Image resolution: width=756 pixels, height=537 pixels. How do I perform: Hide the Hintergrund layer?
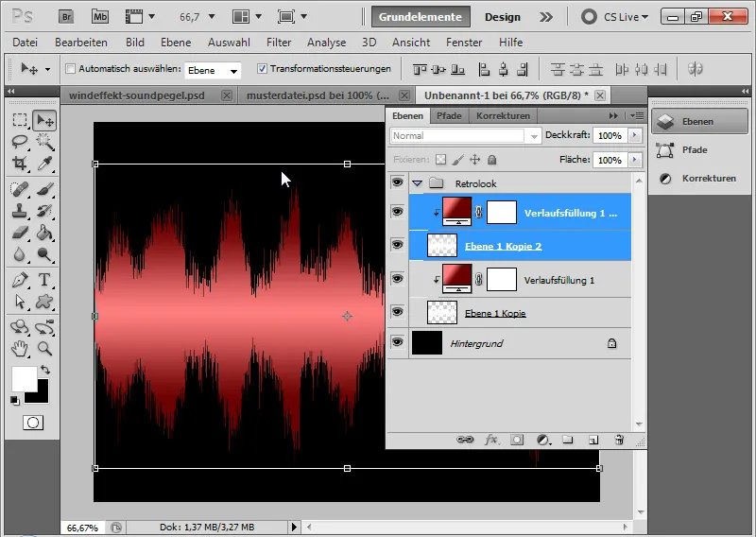click(x=397, y=342)
